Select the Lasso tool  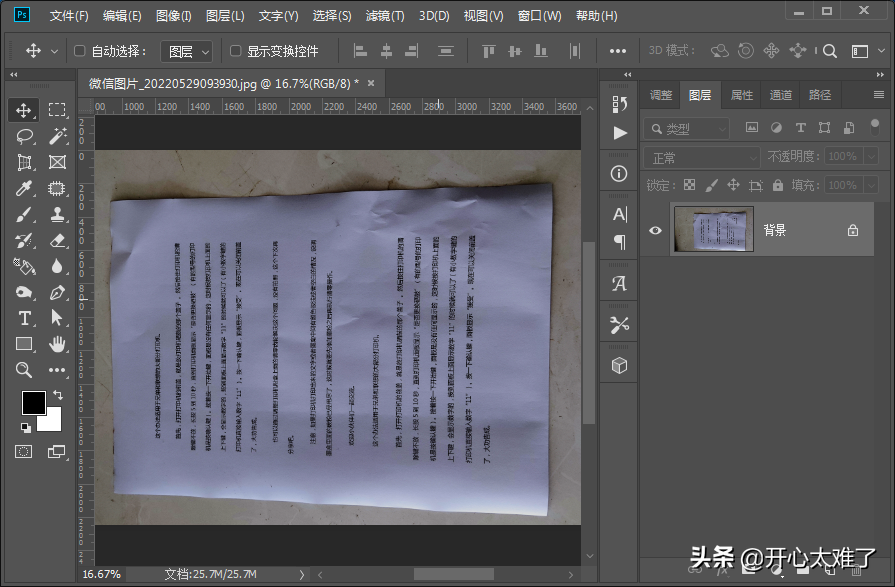[x=25, y=136]
